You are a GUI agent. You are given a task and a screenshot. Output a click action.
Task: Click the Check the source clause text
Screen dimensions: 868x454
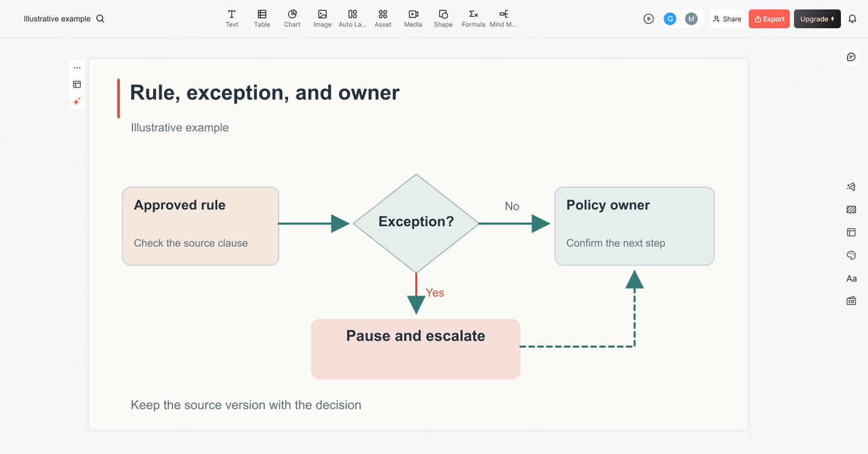190,243
